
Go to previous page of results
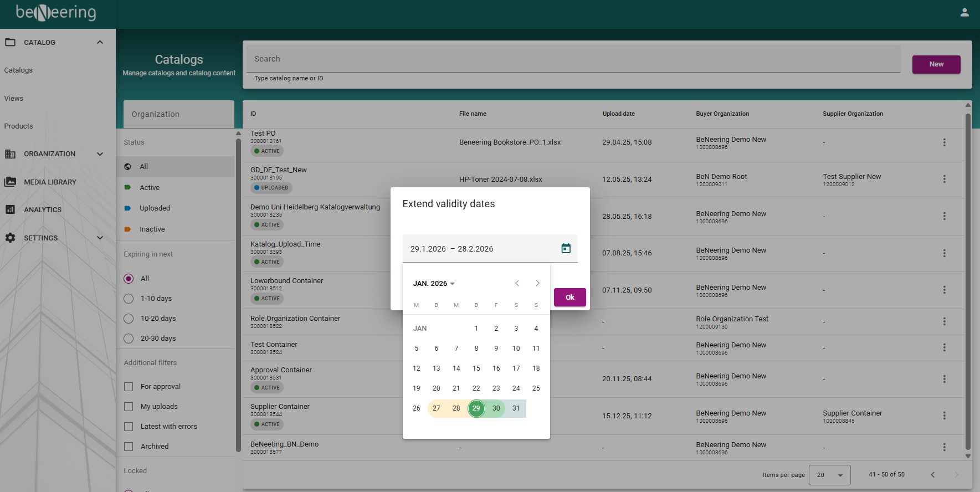pos(932,474)
